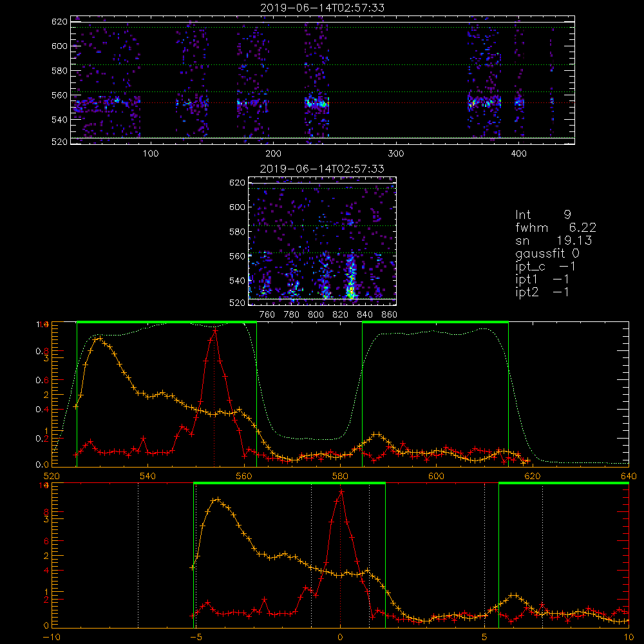The image size is (644, 644).
Task: Click the bright emission cluster near x=370 in the top spectrogram
Action: tap(484, 102)
